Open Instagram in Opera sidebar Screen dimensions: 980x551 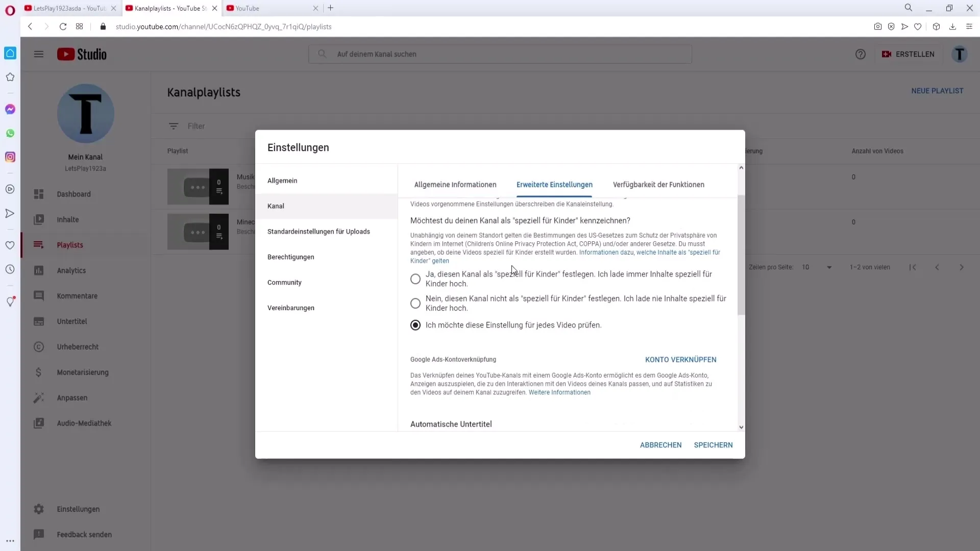(10, 157)
